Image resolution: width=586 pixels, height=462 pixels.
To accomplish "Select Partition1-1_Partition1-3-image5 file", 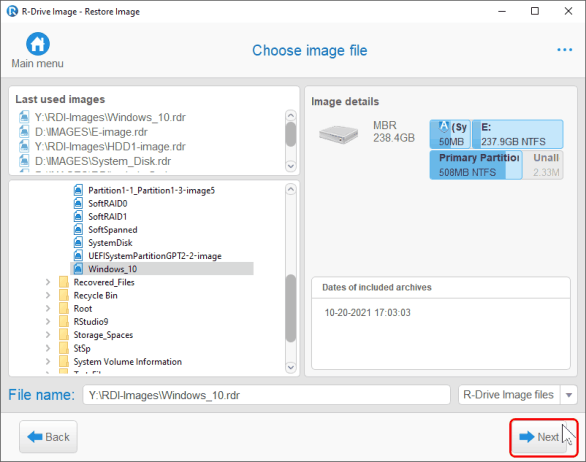I will [151, 190].
